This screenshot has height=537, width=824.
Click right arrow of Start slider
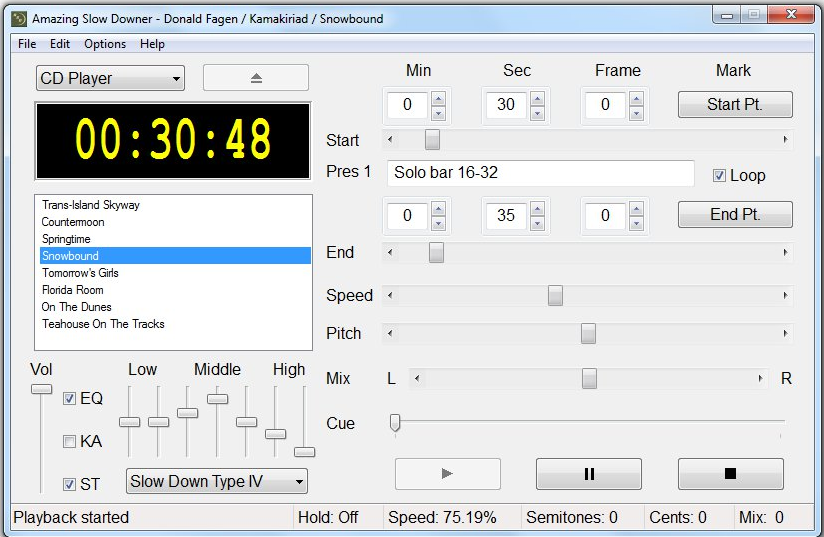coord(785,140)
